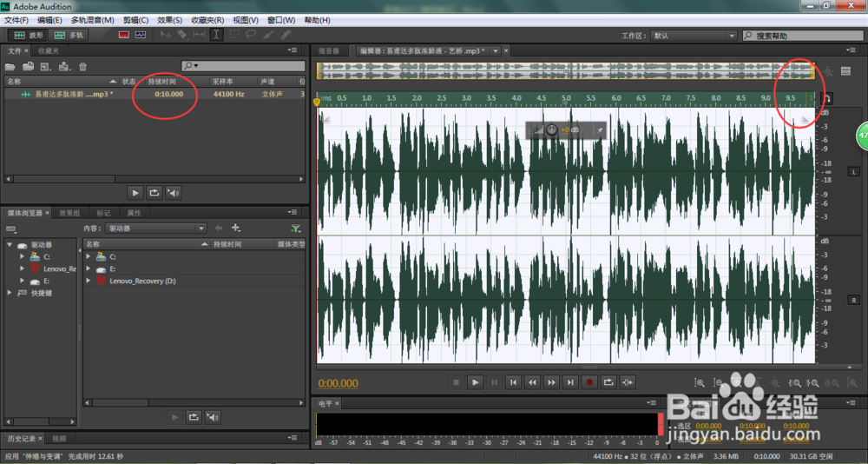Move playhead to next marker
The width and height of the screenshot is (868, 464).
[570, 382]
